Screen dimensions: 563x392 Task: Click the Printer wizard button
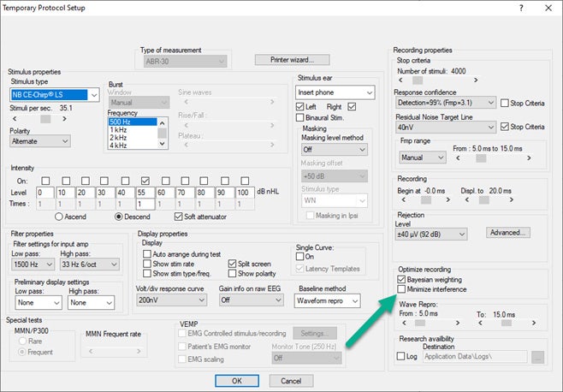pos(293,60)
